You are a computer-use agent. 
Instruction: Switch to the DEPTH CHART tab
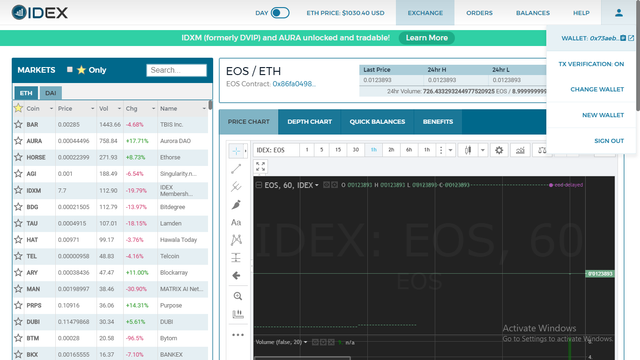click(x=309, y=122)
